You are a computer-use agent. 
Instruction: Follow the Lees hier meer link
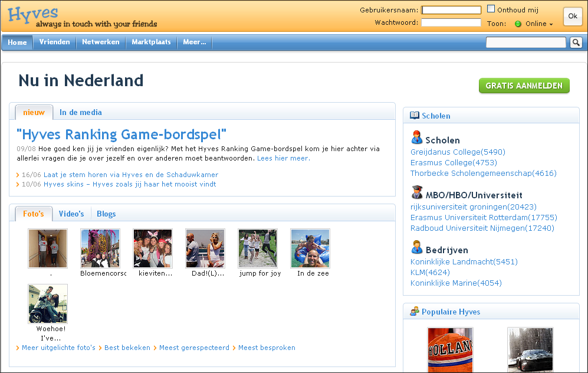(x=284, y=158)
